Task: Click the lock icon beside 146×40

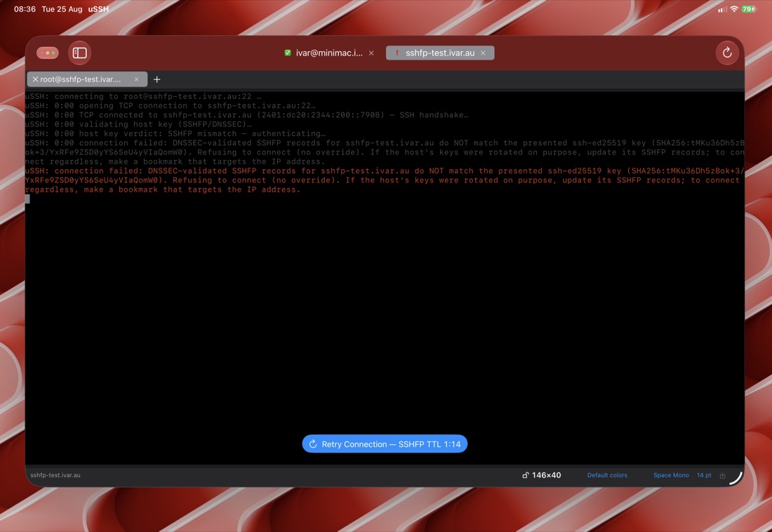Action: (526, 475)
